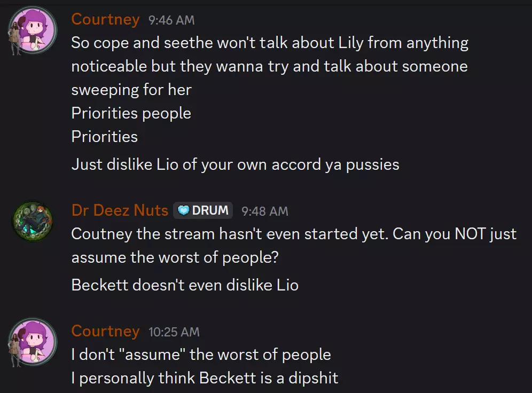Open Dr Deez Nuts' profile avatar
This screenshot has width=532, height=393.
[x=33, y=221]
